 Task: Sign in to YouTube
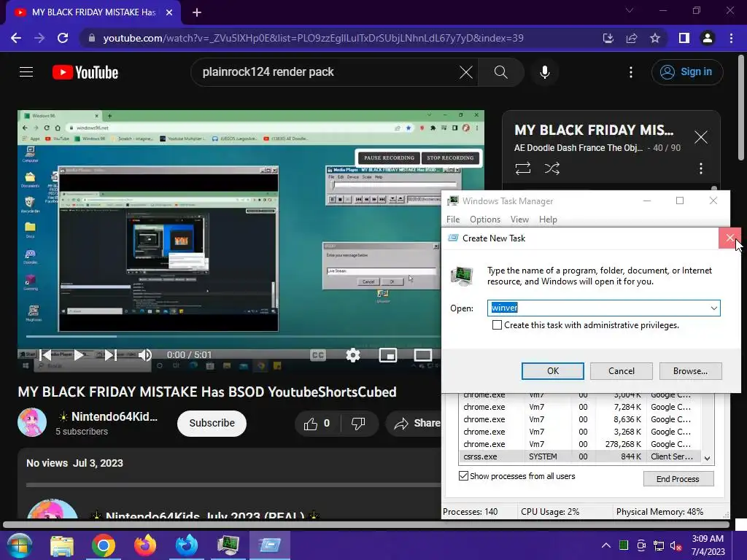tap(687, 72)
